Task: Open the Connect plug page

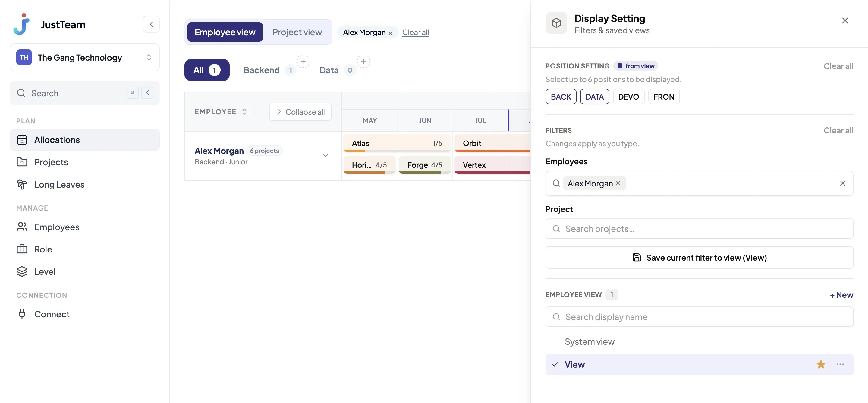Action: 85,314
